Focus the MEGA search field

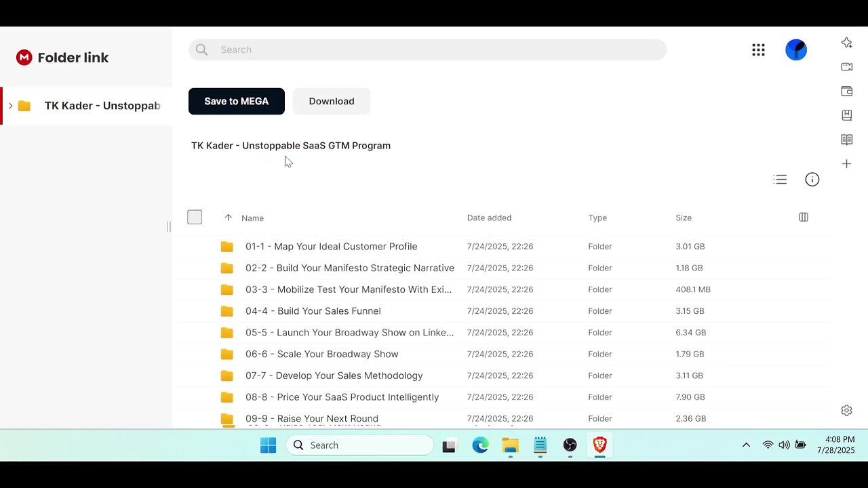[428, 49]
